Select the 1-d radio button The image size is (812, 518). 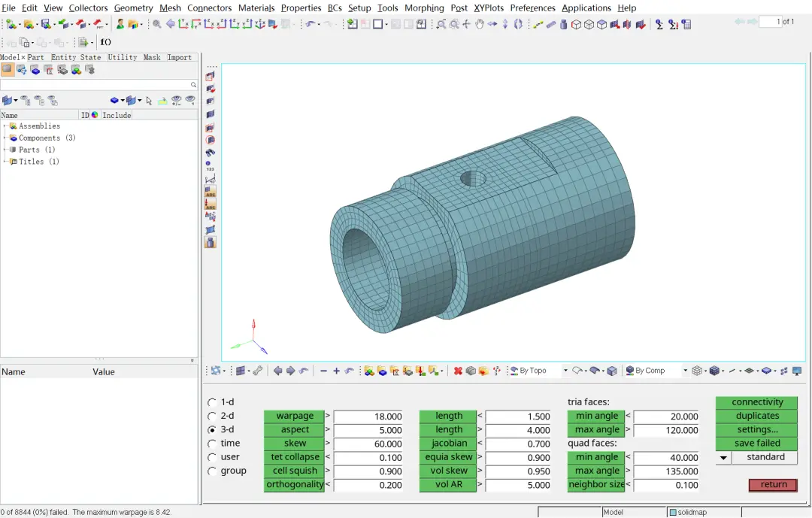tap(212, 402)
